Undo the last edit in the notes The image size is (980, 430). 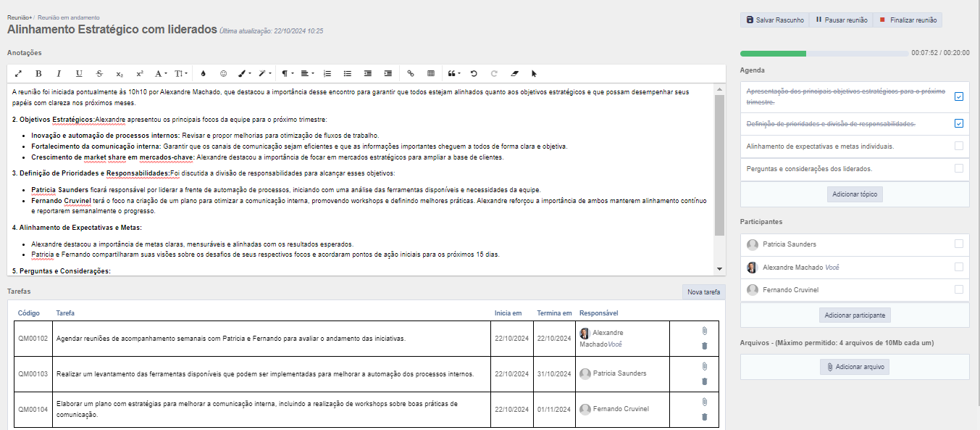point(474,73)
